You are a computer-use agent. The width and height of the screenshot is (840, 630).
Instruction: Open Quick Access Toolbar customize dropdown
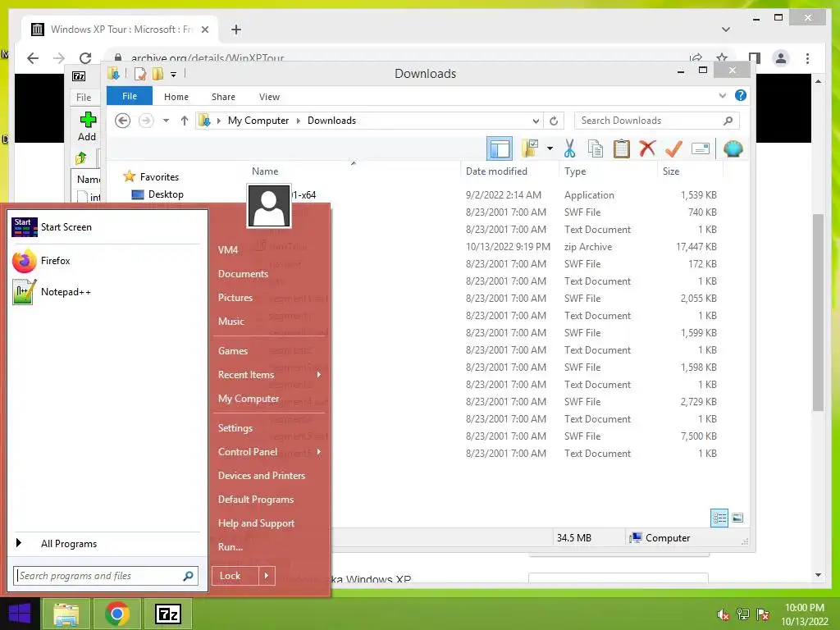pyautogui.click(x=173, y=75)
